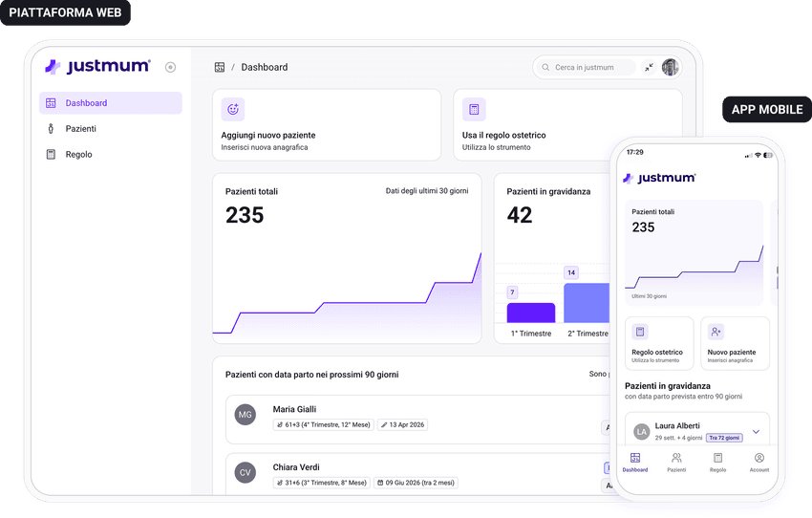This screenshot has height=518, width=812.
Task: Click the 1° Trimestre purple bar
Action: tap(531, 313)
